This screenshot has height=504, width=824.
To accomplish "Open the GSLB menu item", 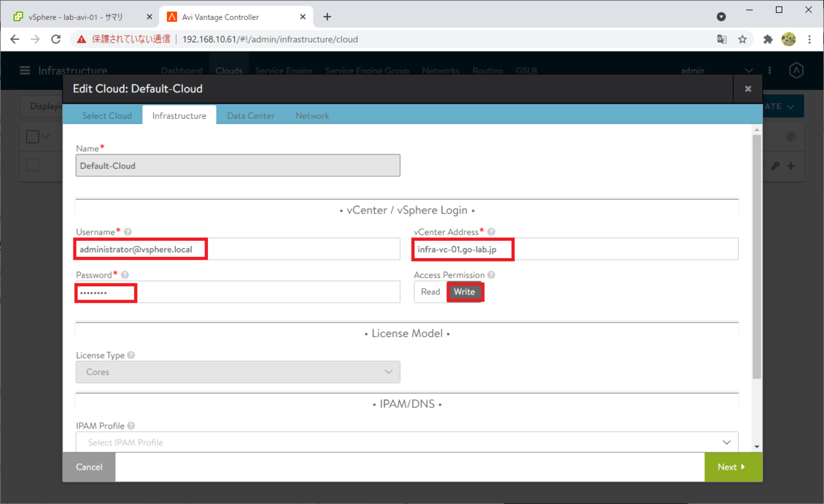I will [527, 71].
